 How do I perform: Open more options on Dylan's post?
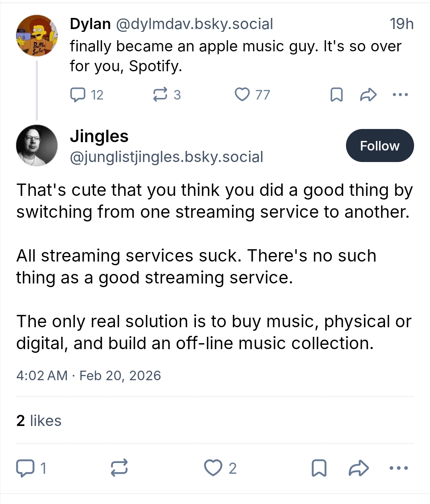400,95
